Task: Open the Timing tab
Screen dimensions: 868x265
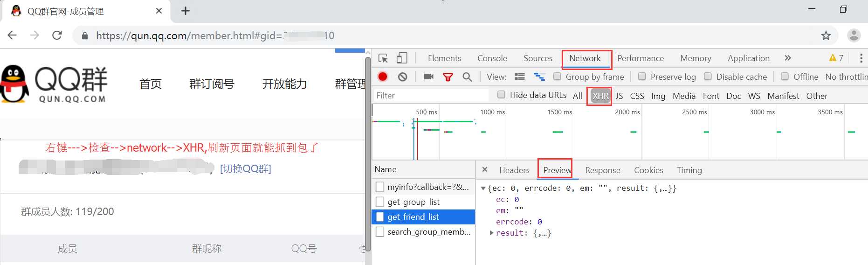Action: tap(689, 170)
